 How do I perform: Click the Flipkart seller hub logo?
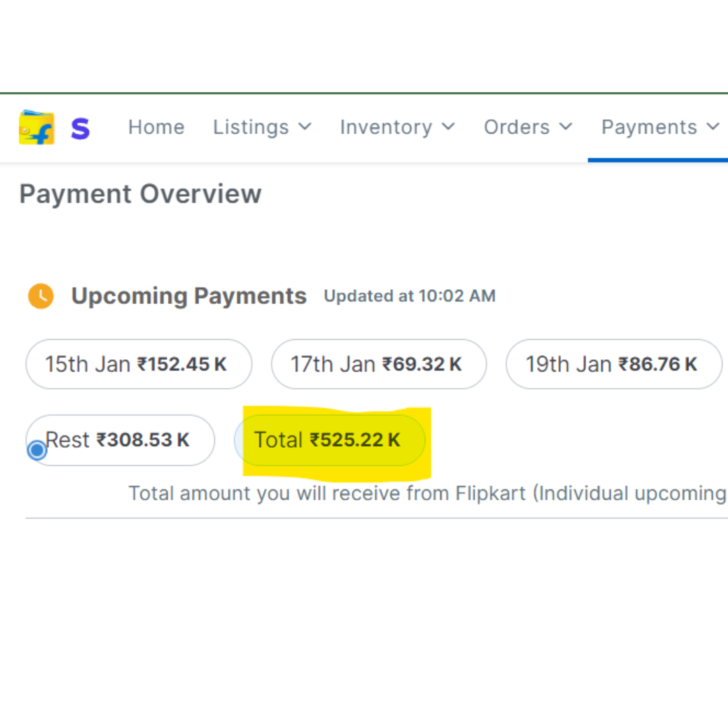click(36, 127)
